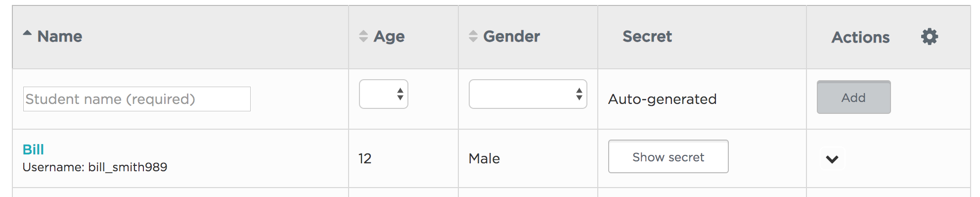The image size is (980, 197).
Task: Click Bill's gender cell showing Male
Action: (485, 158)
